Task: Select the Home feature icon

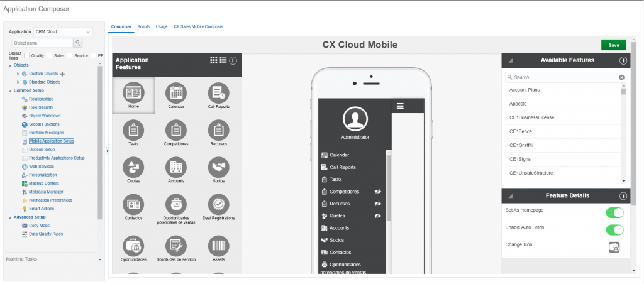Action: pos(133,93)
